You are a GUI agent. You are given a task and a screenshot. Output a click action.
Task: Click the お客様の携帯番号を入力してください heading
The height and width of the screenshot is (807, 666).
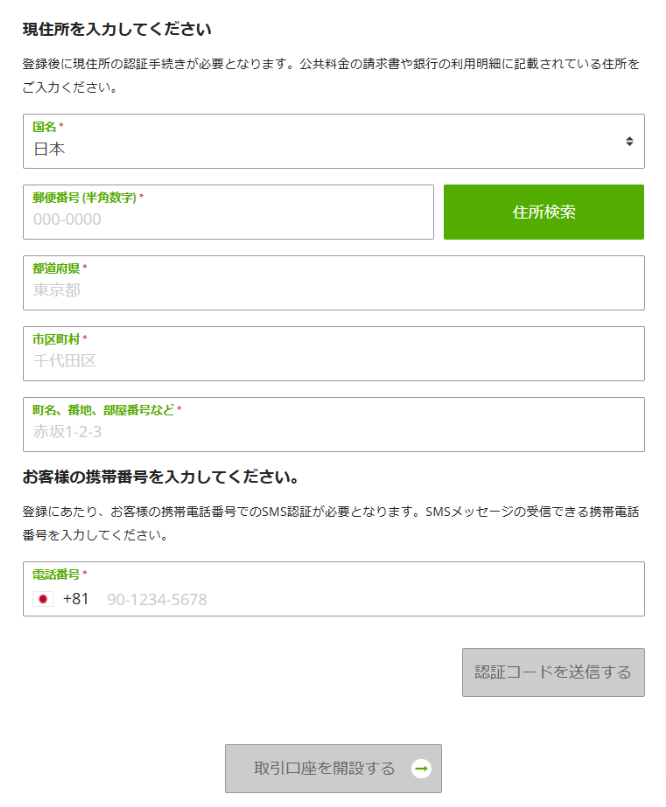pos(161,475)
